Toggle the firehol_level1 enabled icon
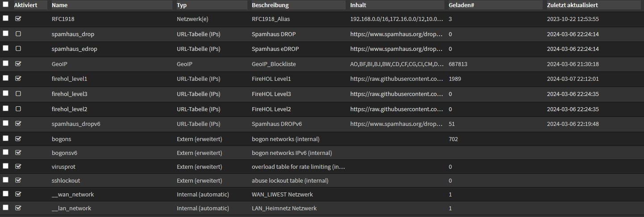 18,79
